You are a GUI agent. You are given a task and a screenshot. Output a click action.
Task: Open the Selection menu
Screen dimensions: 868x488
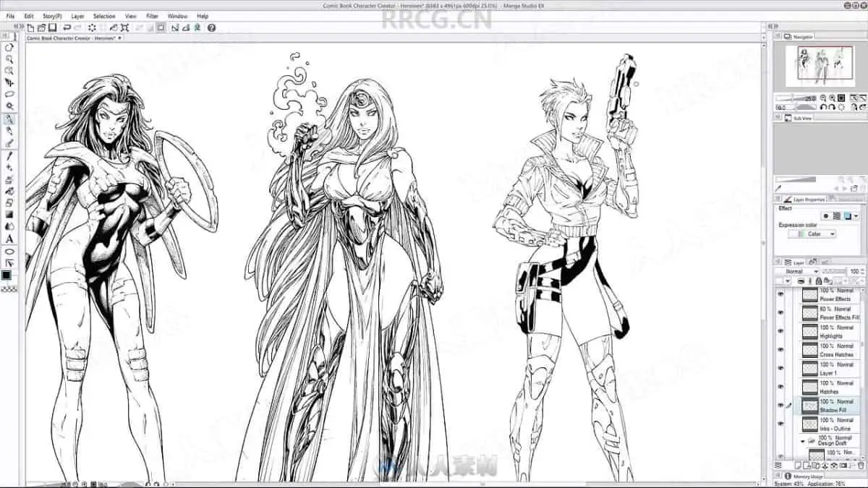(104, 16)
